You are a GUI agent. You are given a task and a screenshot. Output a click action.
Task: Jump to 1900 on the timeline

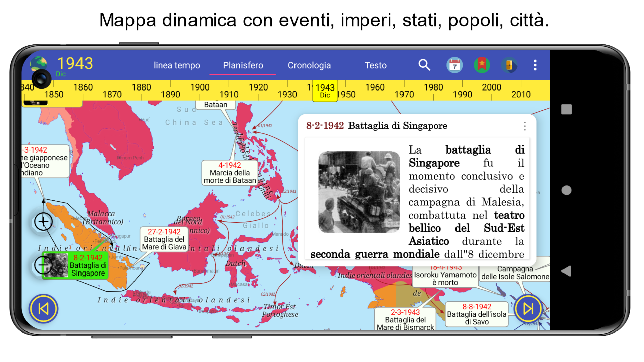pyautogui.click(x=200, y=87)
